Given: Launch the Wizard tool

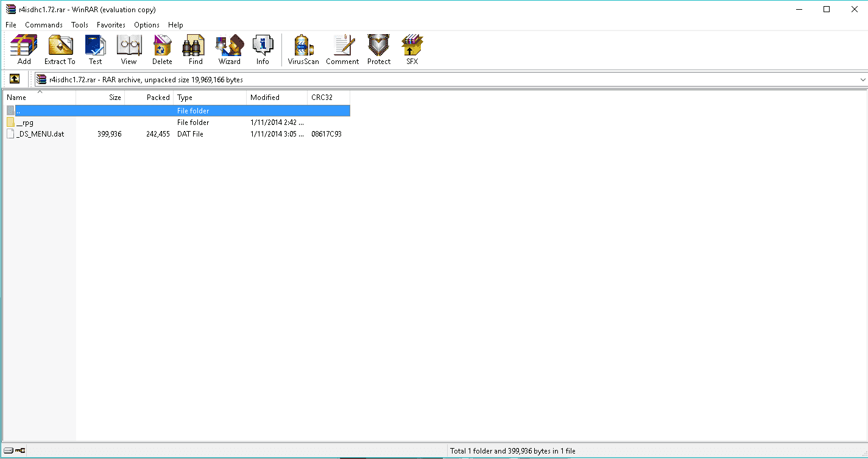Looking at the screenshot, I should (230, 49).
